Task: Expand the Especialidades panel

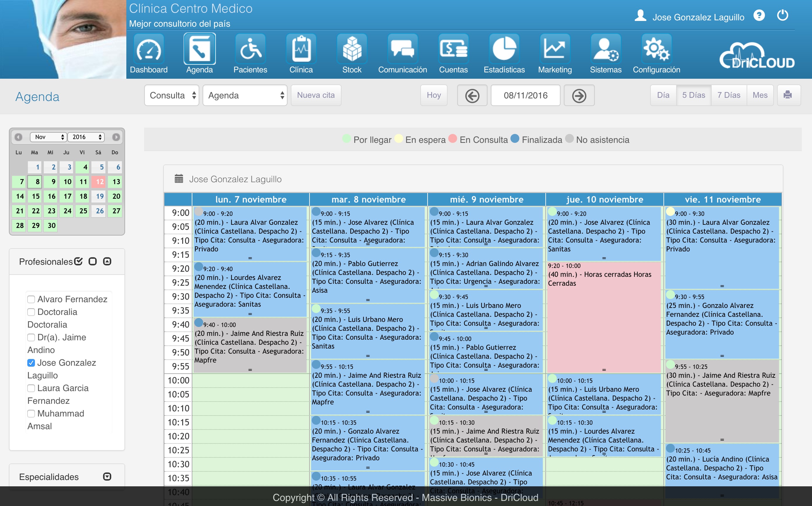Action: [107, 476]
